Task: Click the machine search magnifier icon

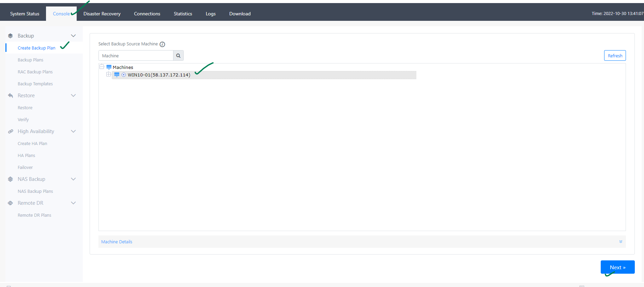Action: [x=178, y=56]
